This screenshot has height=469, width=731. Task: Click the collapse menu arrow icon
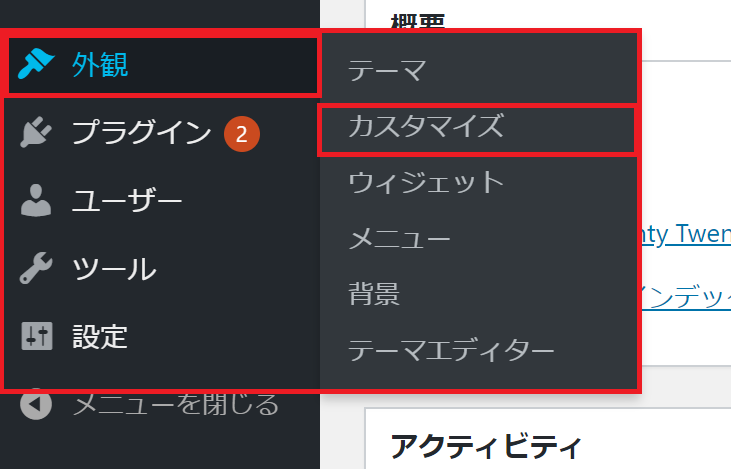(36, 404)
